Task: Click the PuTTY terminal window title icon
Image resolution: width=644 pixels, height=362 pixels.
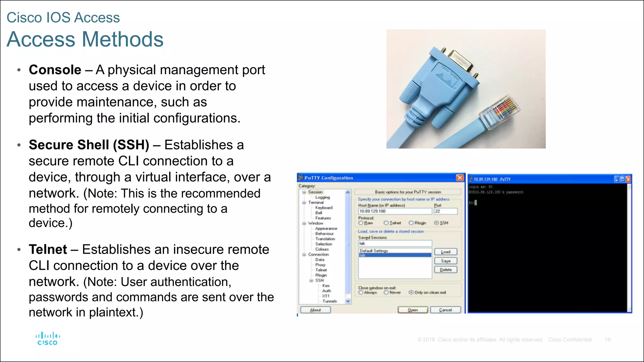Action: (x=471, y=179)
